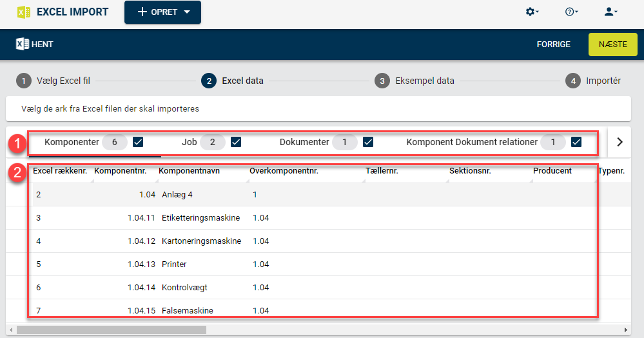Click the Excel Import logo icon
This screenshot has height=338, width=644.
24,12
